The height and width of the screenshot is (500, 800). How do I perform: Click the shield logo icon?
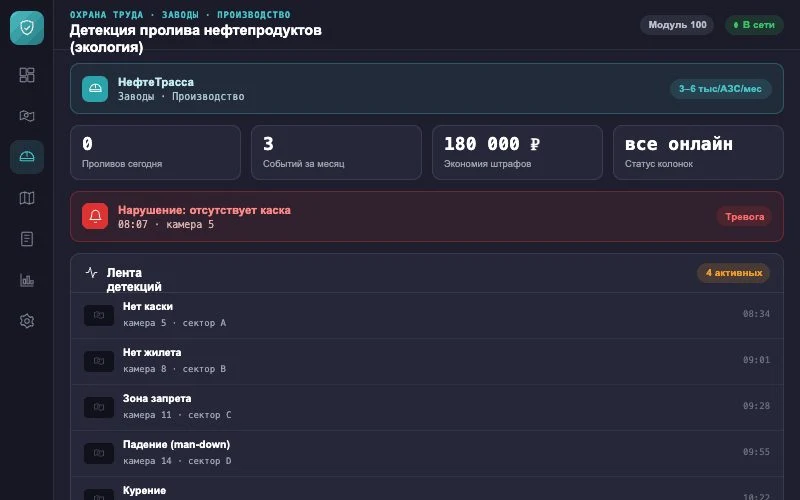tap(27, 28)
